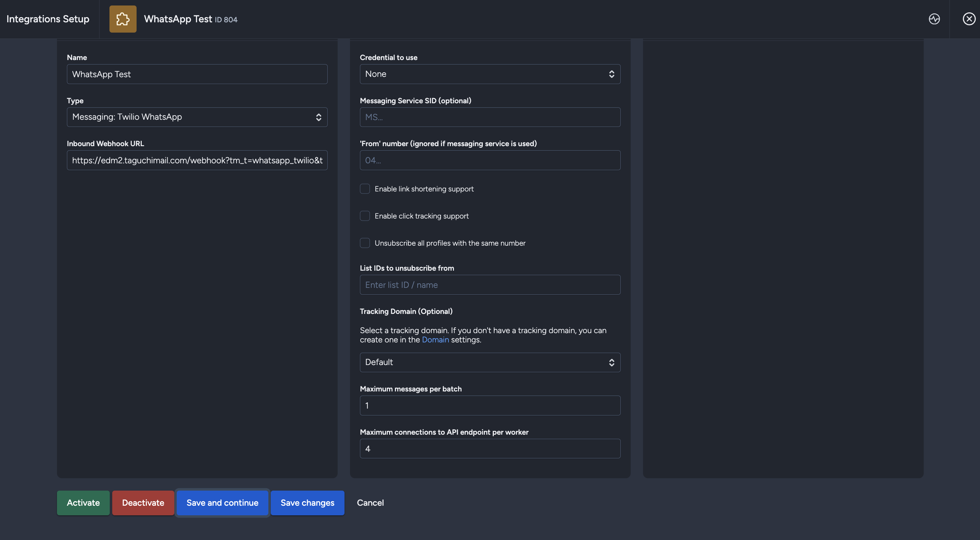Viewport: 980px width, 540px height.
Task: Close the setup with X icon
Action: point(969,19)
